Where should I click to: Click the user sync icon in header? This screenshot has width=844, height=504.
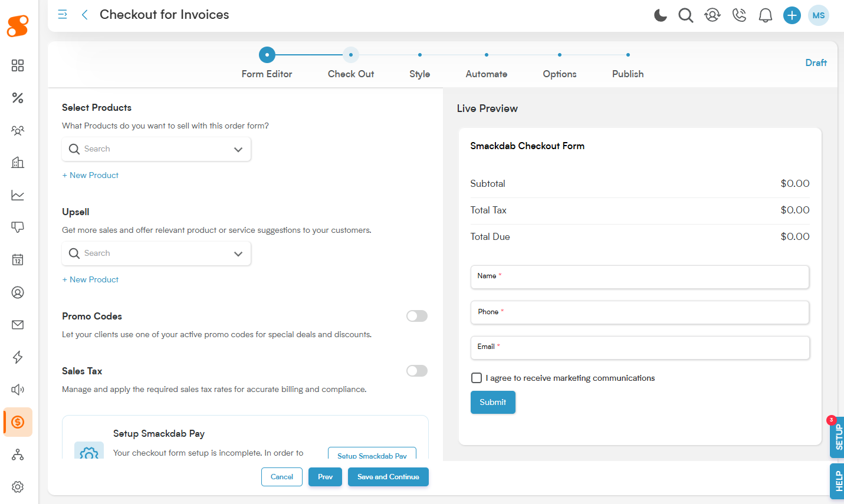pyautogui.click(x=712, y=15)
